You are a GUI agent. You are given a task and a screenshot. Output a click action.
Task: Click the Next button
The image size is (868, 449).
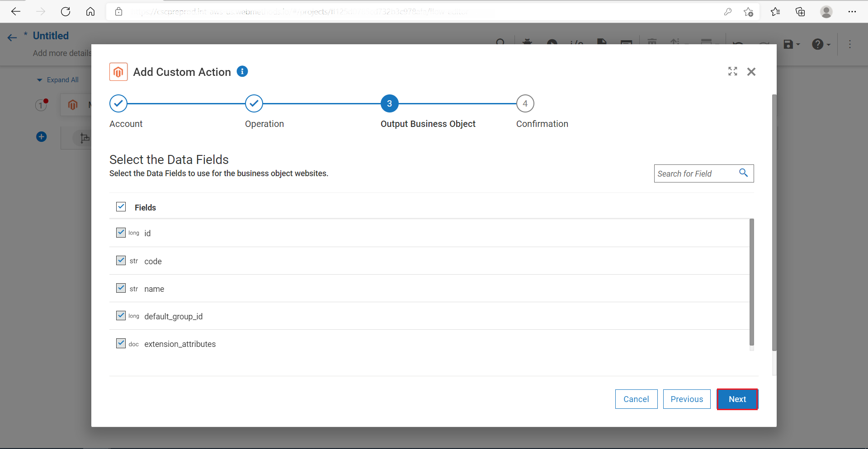pyautogui.click(x=737, y=399)
